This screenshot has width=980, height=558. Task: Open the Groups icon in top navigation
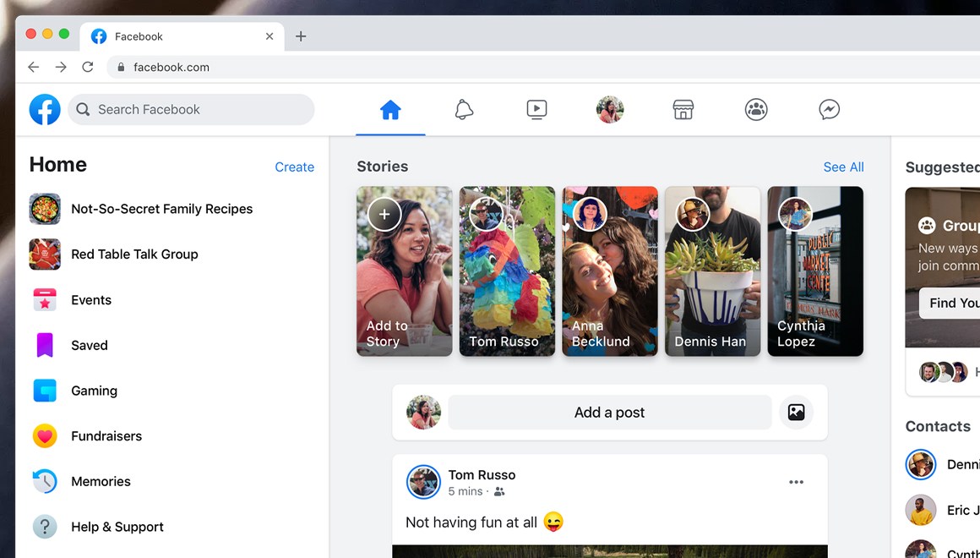pyautogui.click(x=756, y=109)
